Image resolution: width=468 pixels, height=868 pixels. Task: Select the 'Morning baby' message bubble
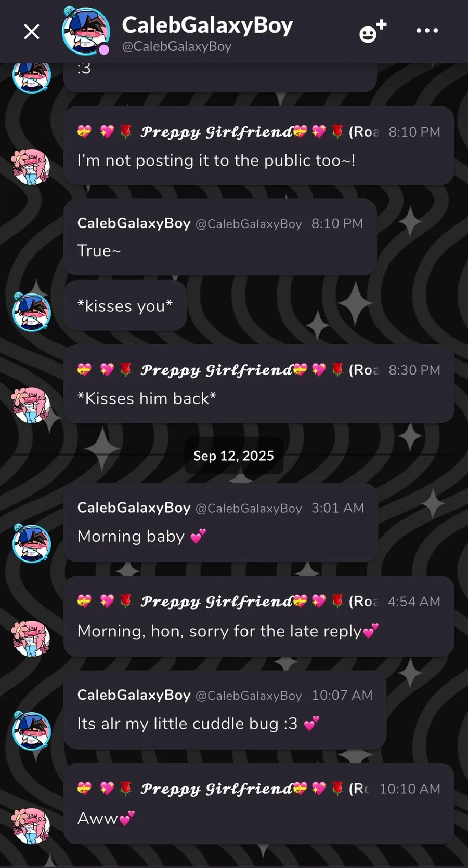pos(220,523)
